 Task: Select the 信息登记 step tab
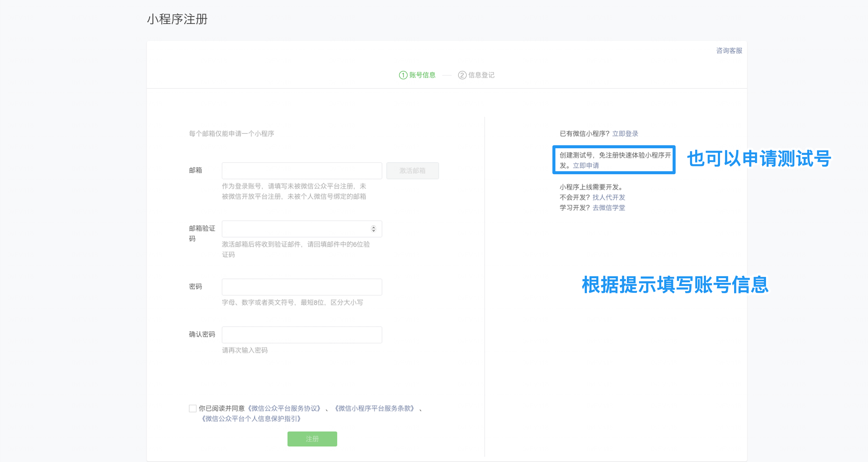[x=481, y=75]
